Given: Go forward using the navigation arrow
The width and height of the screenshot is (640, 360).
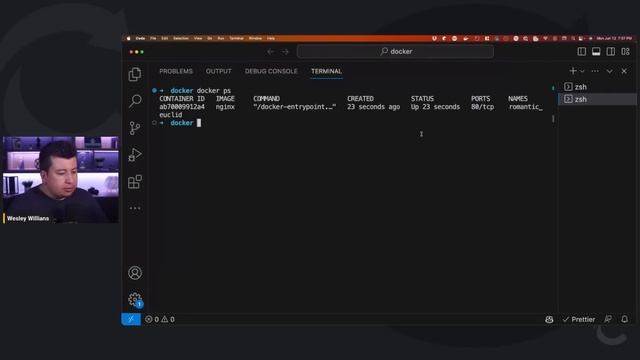Looking at the screenshot, I should tap(285, 51).
